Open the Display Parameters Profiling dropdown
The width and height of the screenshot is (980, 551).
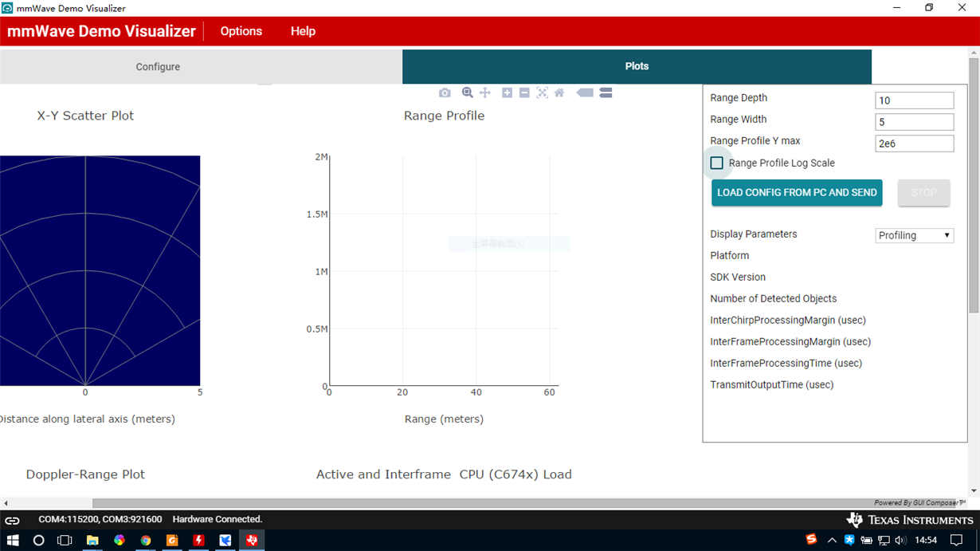click(914, 235)
